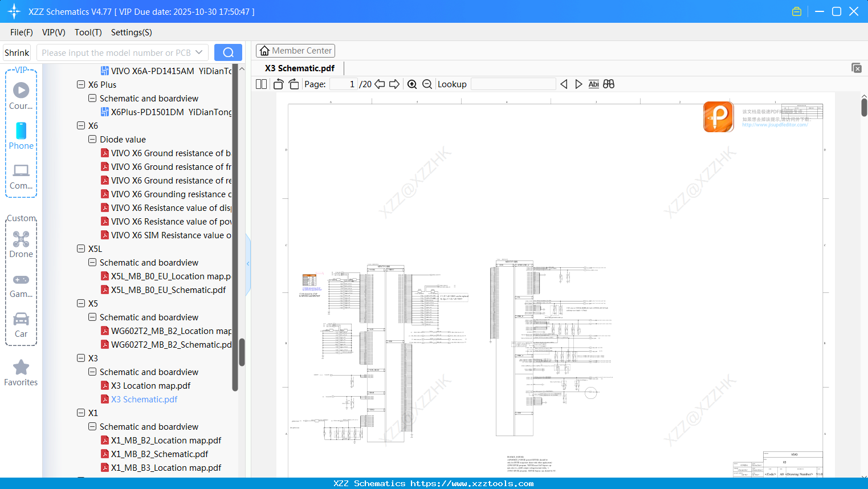
Task: Click the Lookup text field
Action: pyautogui.click(x=513, y=84)
